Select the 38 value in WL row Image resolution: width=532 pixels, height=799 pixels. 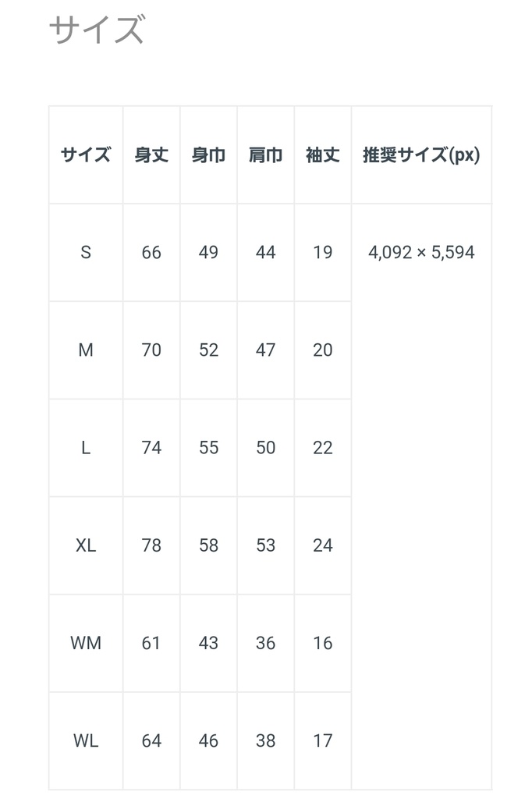pyautogui.click(x=265, y=740)
